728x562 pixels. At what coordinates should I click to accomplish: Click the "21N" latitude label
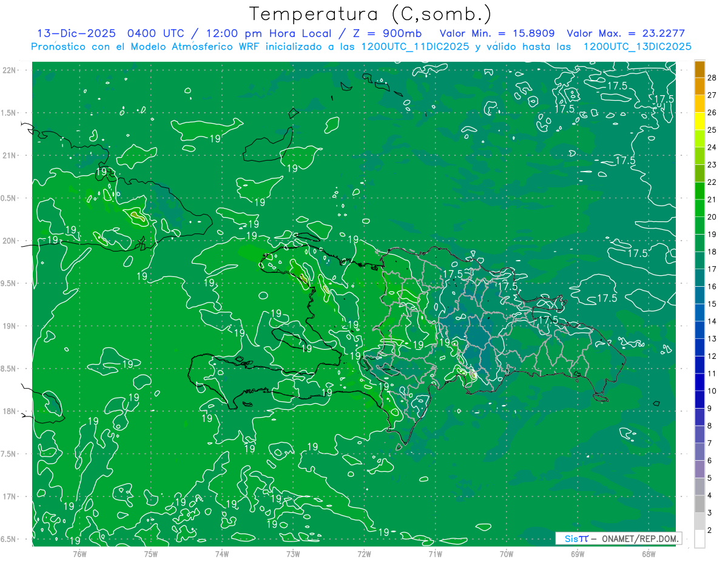click(8, 155)
